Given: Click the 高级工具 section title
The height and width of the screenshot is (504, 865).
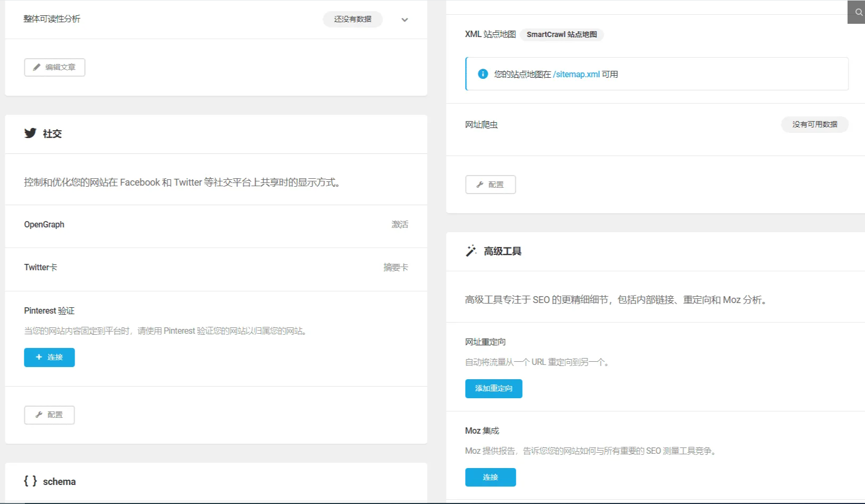Looking at the screenshot, I should 503,251.
